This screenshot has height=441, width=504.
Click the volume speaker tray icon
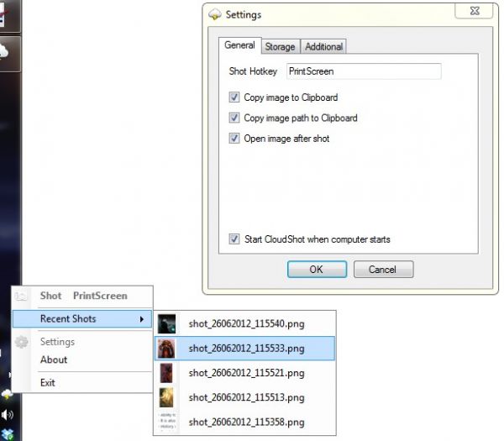tap(7, 415)
